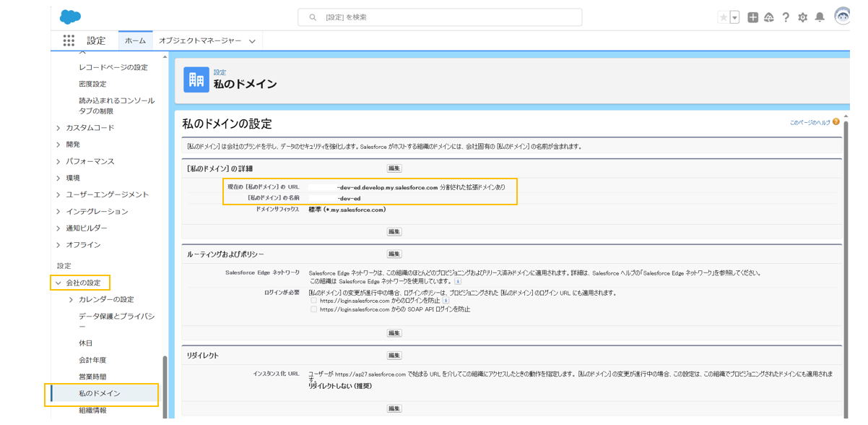Click the favorites star icon
This screenshot has height=425, width=868.
click(723, 17)
